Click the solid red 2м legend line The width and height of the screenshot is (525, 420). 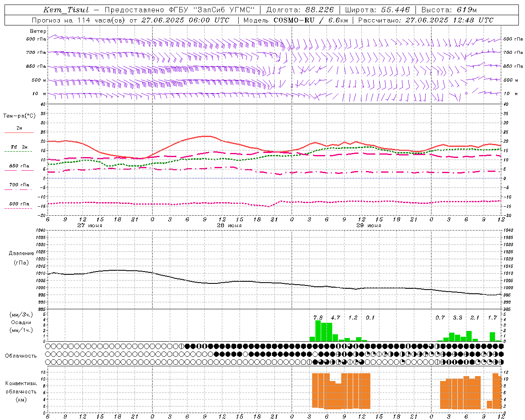[19, 133]
